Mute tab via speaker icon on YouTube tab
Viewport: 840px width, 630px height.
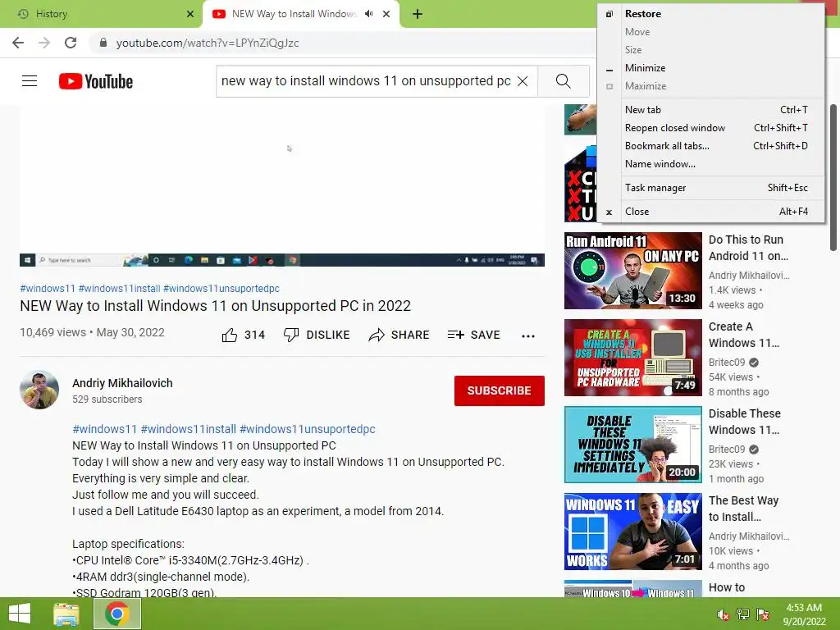click(368, 14)
